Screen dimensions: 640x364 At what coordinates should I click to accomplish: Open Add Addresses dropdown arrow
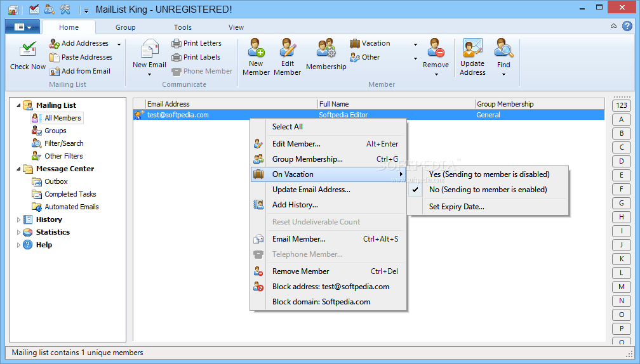119,44
